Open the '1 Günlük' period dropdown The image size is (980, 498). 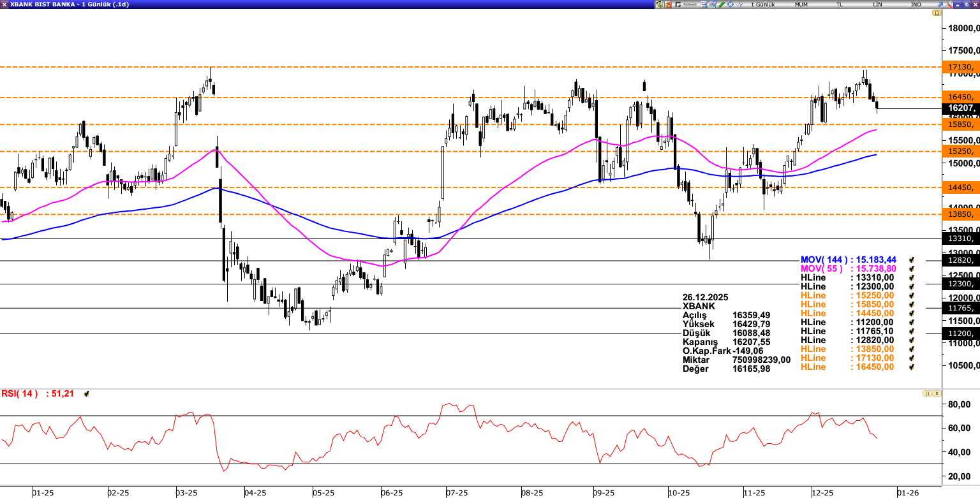point(762,4)
